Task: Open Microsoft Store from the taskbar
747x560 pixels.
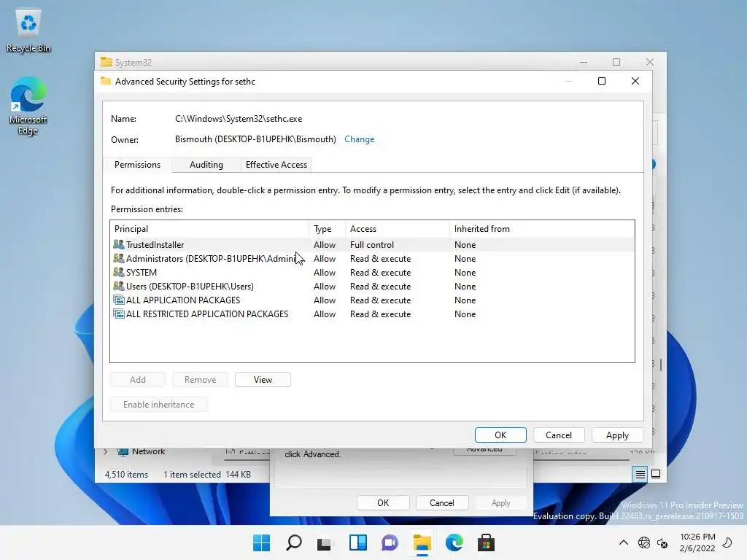Action: 486,542
